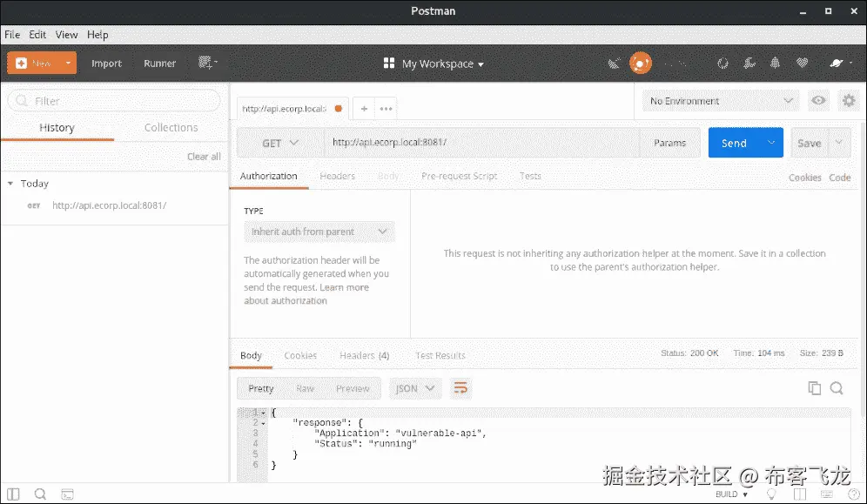Screen dimensions: 867x504
Task: Open the Postman console icon
Action: pos(67,494)
